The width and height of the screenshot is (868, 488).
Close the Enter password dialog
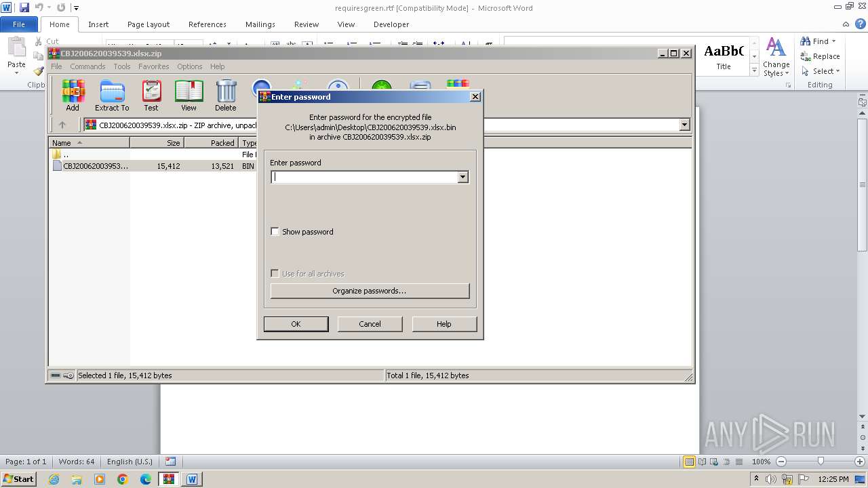tap(475, 96)
